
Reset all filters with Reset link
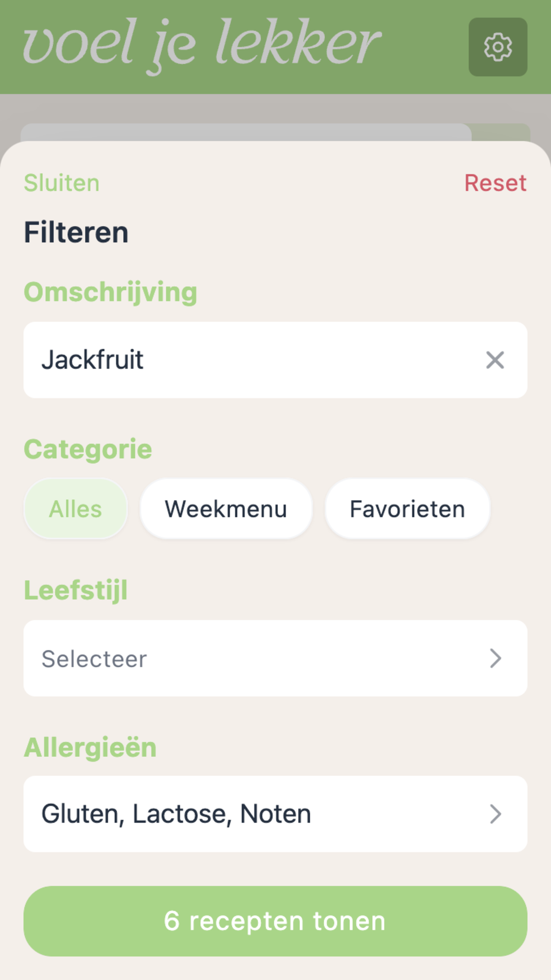[496, 183]
